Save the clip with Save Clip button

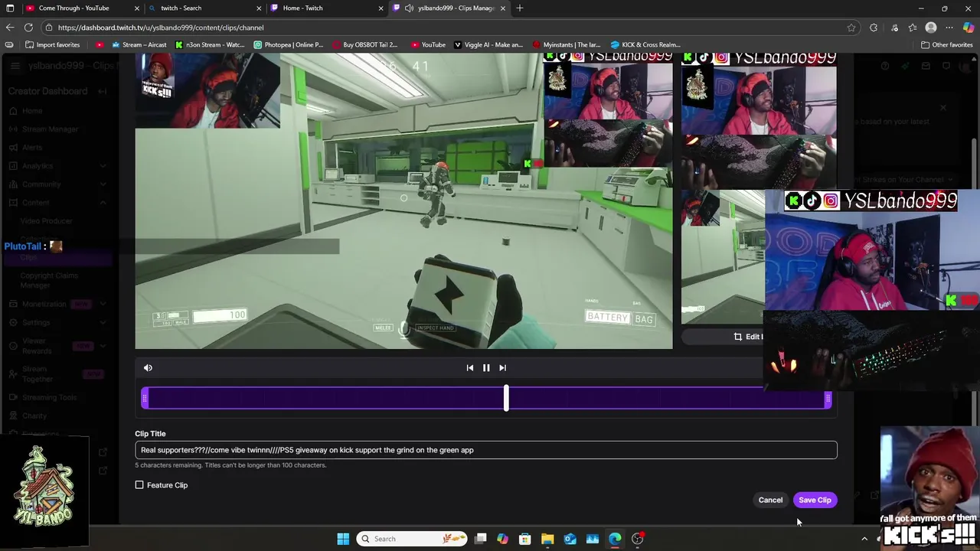(815, 500)
